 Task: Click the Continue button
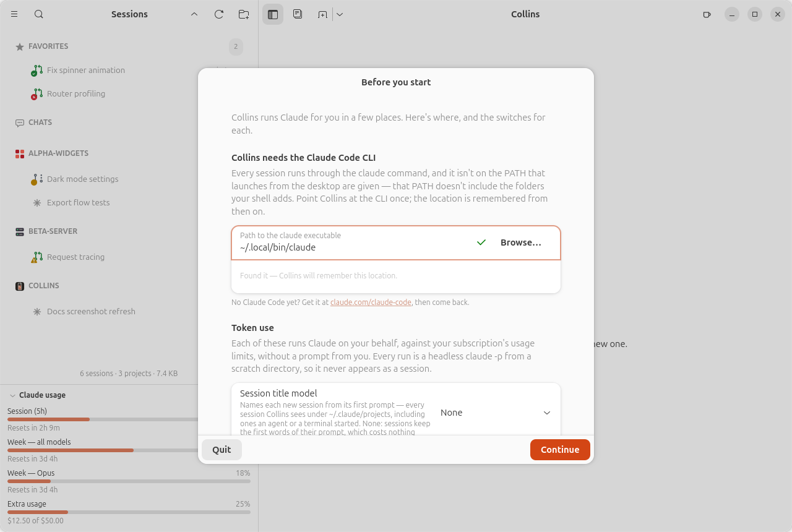click(560, 450)
